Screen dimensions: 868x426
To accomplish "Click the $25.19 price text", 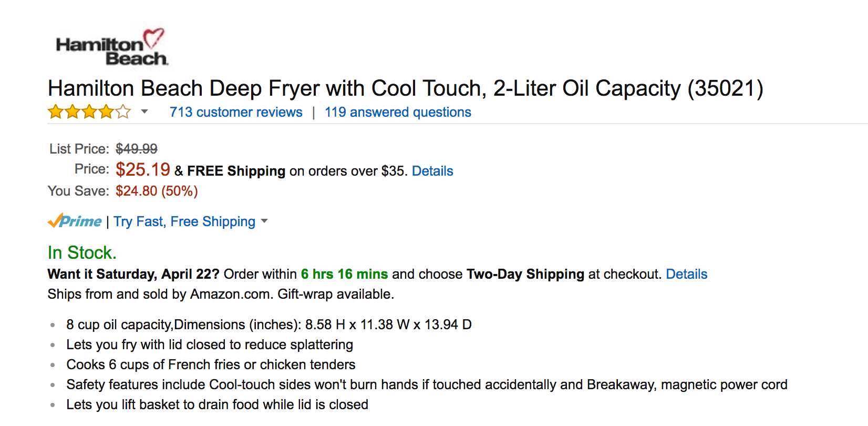I will tap(143, 170).
